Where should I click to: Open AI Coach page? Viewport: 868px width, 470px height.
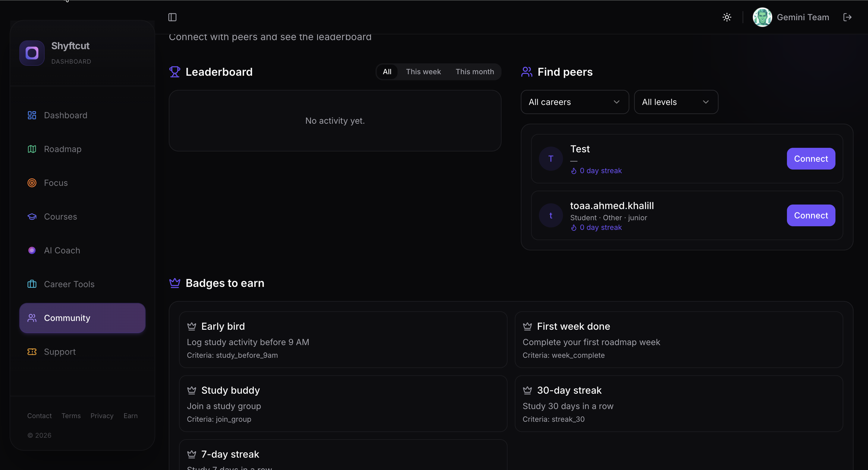tap(62, 250)
